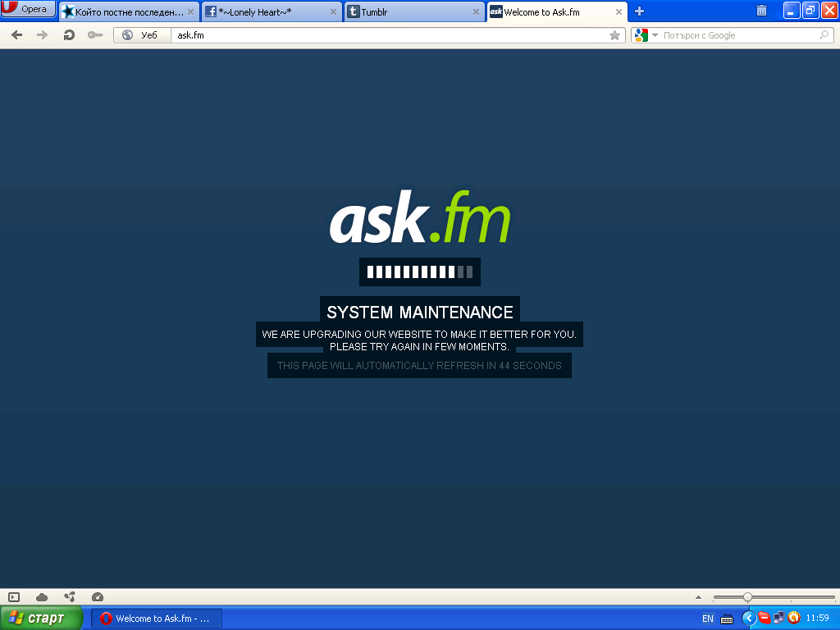Open Opera Unite sharing icon
This screenshot has width=840, height=630.
click(x=70, y=597)
